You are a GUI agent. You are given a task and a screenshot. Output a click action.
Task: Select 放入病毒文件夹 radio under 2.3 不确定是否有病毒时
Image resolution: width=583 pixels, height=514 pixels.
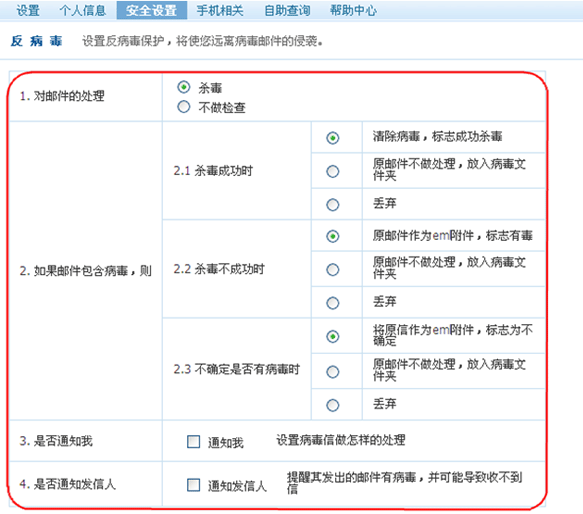coord(332,372)
